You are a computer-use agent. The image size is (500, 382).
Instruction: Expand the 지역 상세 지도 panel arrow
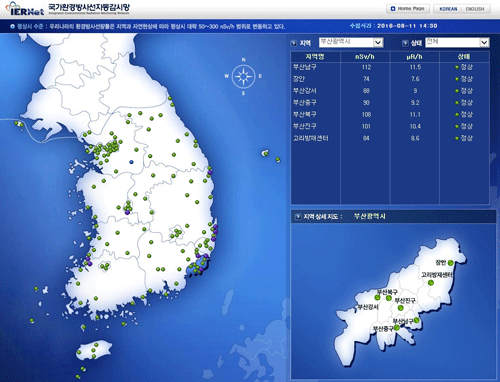pyautogui.click(x=297, y=217)
